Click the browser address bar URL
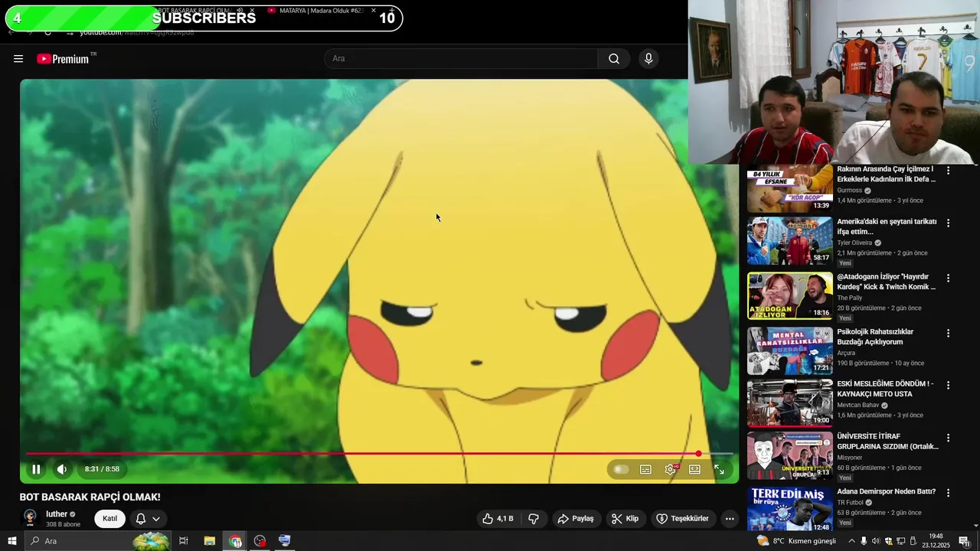980x551 pixels. pos(137,32)
